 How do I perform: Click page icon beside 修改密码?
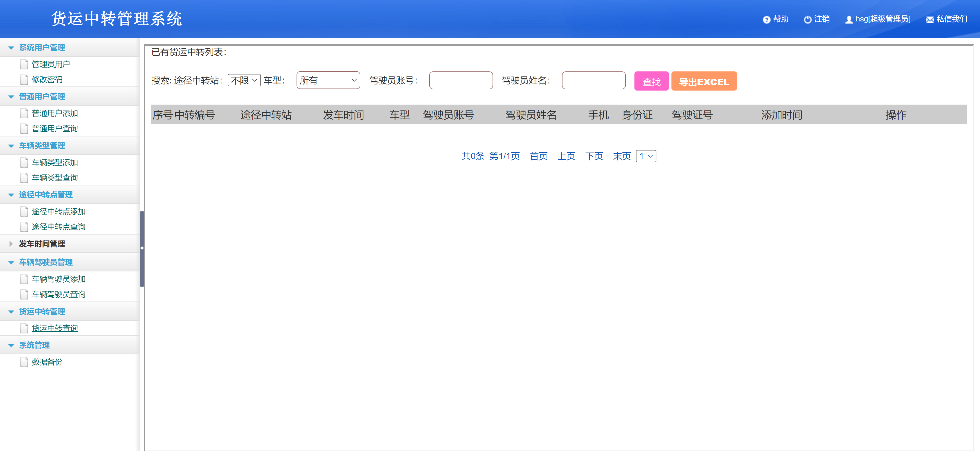[24, 80]
